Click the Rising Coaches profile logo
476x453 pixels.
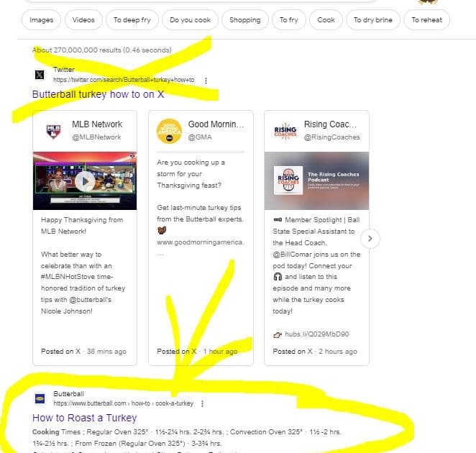click(285, 131)
